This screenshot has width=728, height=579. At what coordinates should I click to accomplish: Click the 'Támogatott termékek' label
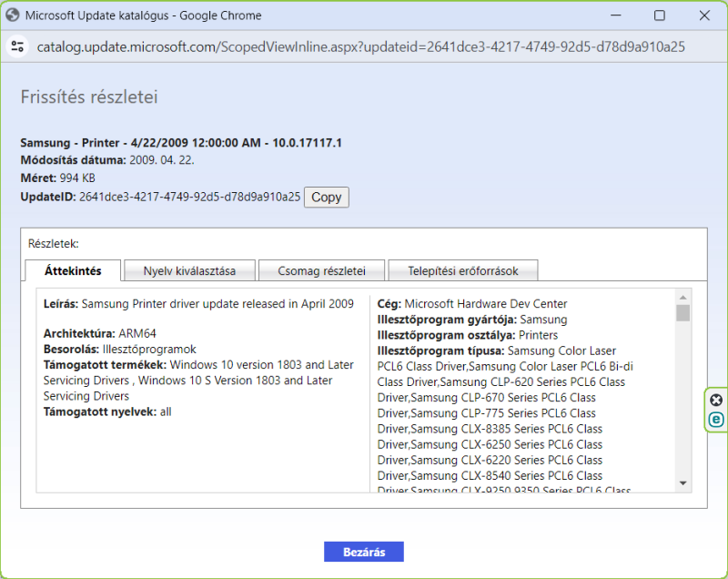click(105, 365)
